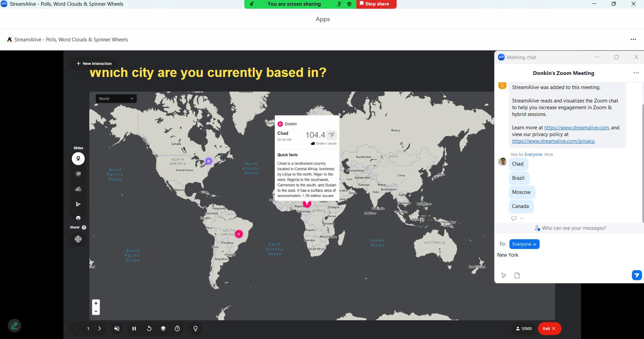Click the green shield security icon
Screen dimensions: 644x339
(x=349, y=4)
